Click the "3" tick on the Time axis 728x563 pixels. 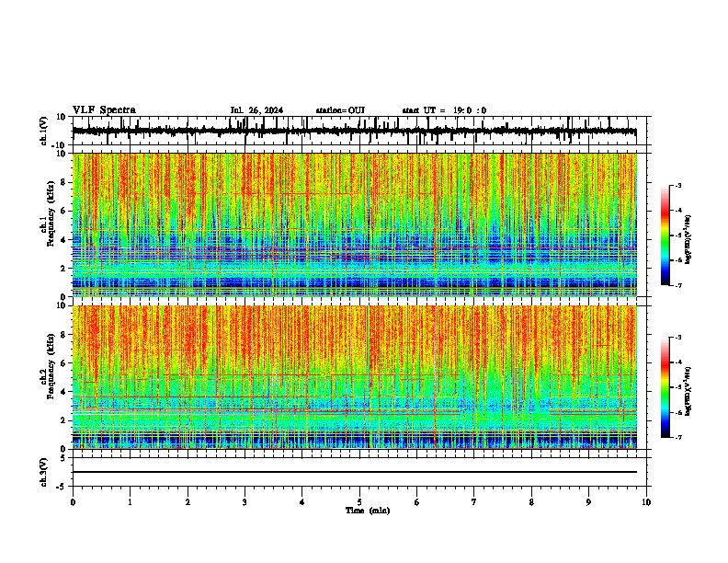245,502
